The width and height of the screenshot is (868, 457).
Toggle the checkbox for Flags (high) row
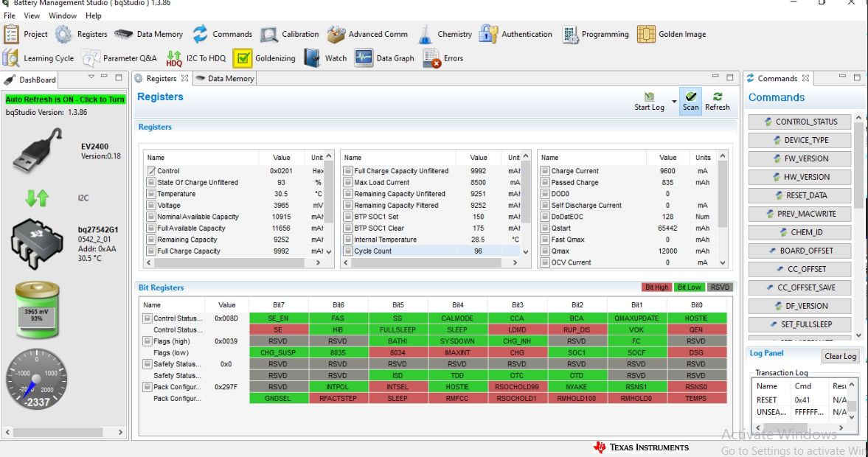(147, 341)
